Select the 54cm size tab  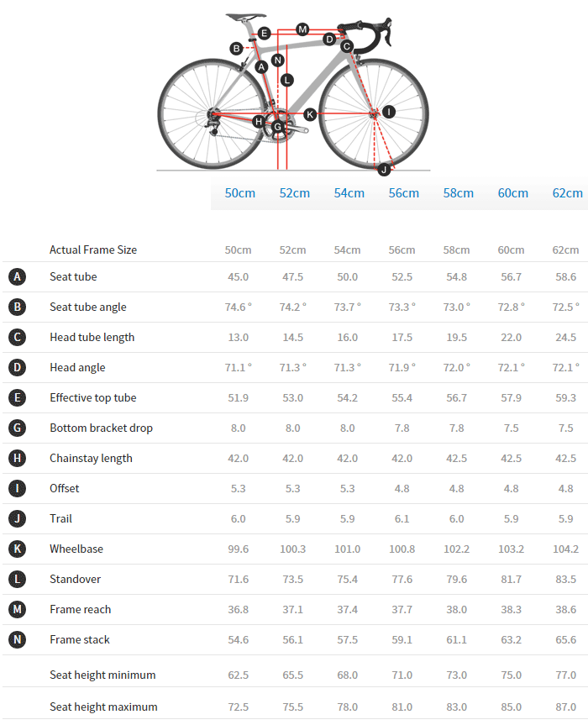click(x=349, y=193)
